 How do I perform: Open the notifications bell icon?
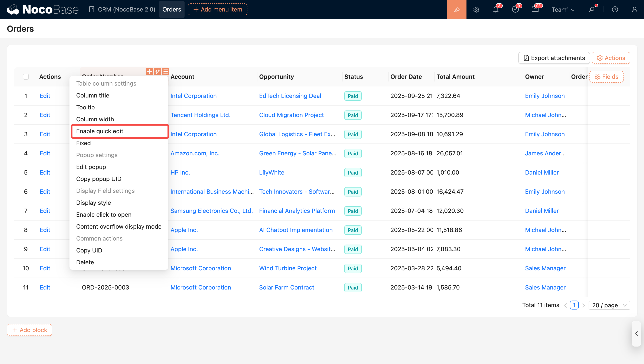496,10
